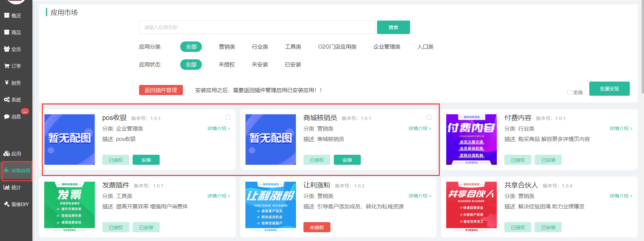
Task: Open 会员 members via its sidebar icon
Action: coord(7,49)
